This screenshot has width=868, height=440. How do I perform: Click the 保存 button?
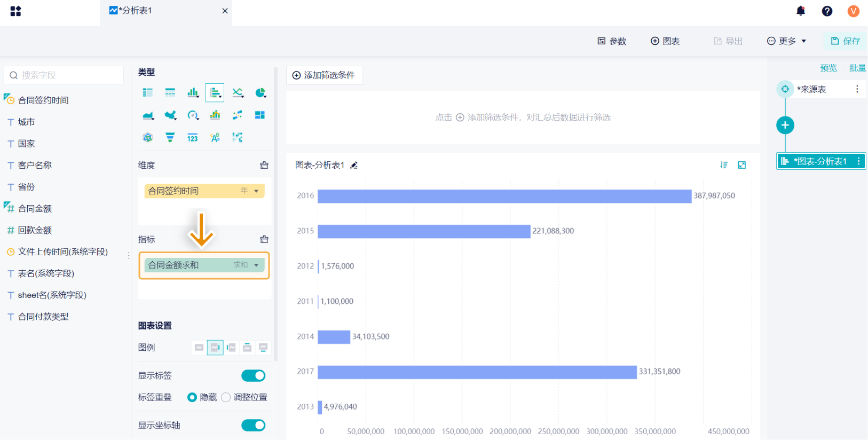tap(846, 41)
